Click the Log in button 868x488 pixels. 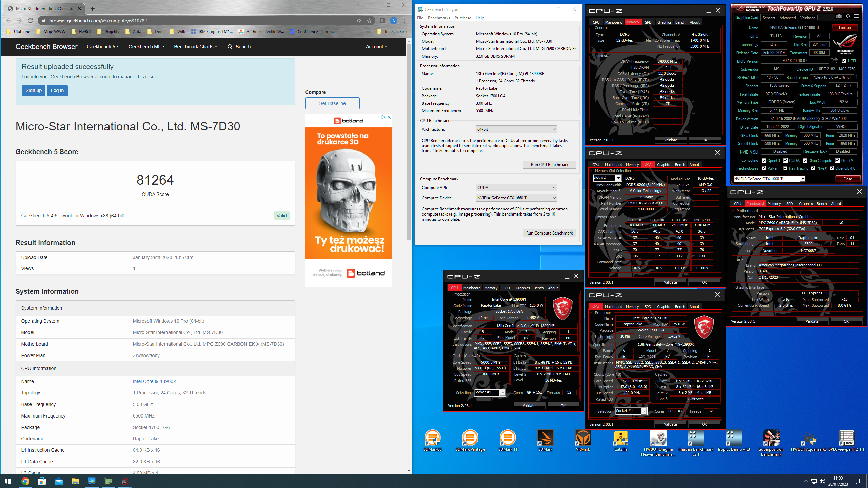[57, 90]
